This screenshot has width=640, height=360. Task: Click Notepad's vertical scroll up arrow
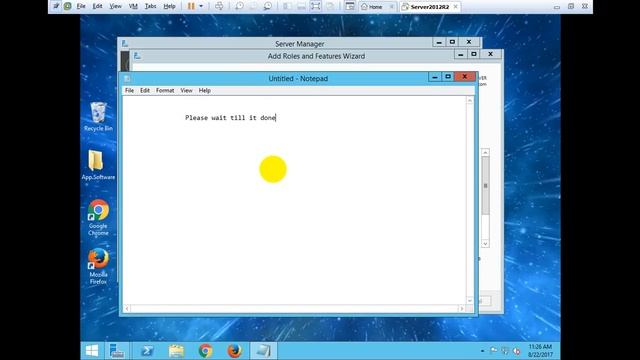point(470,100)
